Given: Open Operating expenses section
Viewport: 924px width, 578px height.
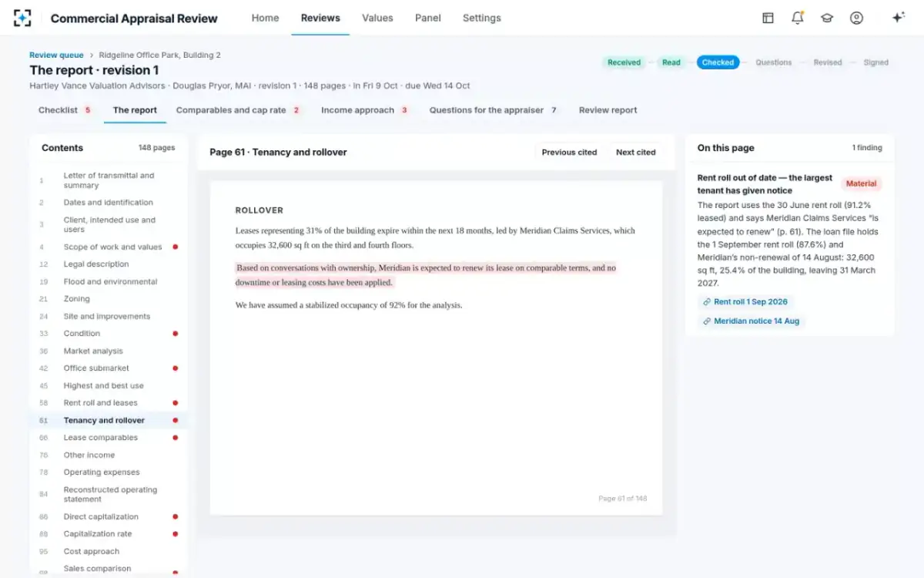Looking at the screenshot, I should point(109,472).
